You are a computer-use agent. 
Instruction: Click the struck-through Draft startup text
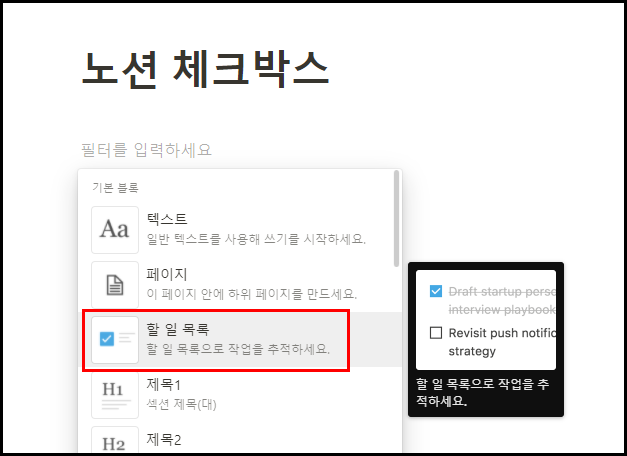point(502,300)
